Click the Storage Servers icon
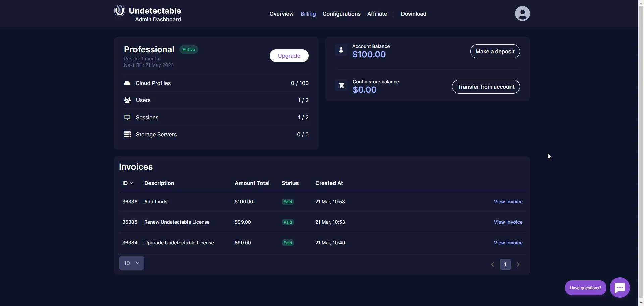 point(127,134)
